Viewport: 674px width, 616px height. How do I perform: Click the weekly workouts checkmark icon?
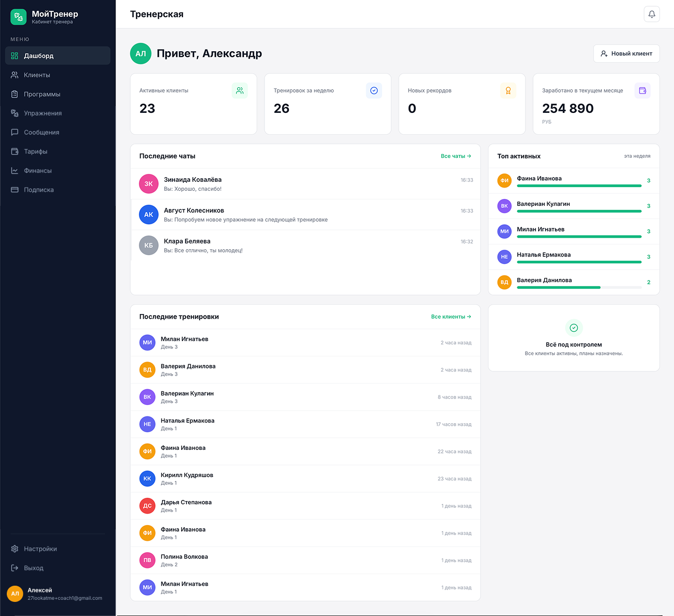click(x=374, y=90)
